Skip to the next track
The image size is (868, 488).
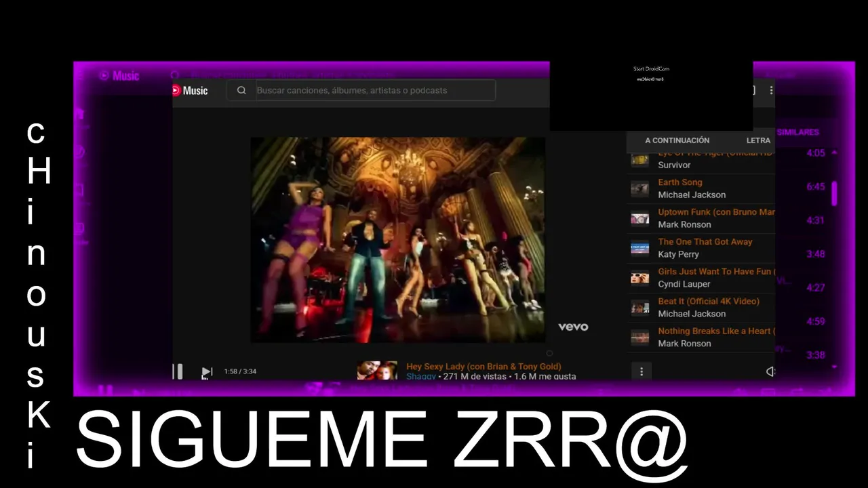pyautogui.click(x=207, y=371)
